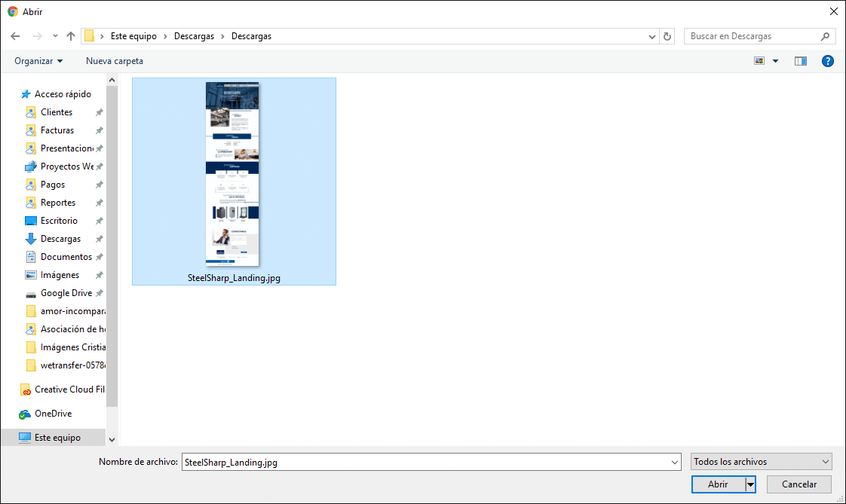
Task: Refresh the Descargas folder view
Action: [667, 36]
